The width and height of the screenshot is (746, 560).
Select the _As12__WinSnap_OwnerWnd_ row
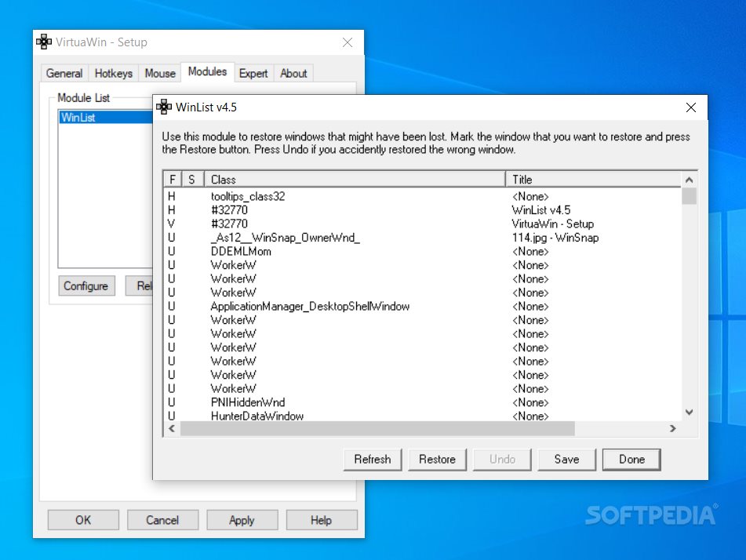pyautogui.click(x=423, y=238)
